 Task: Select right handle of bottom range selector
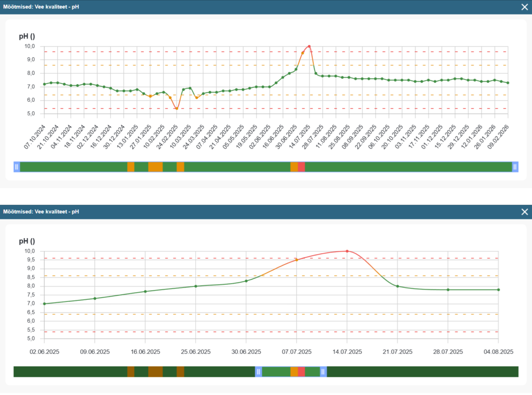(x=323, y=372)
